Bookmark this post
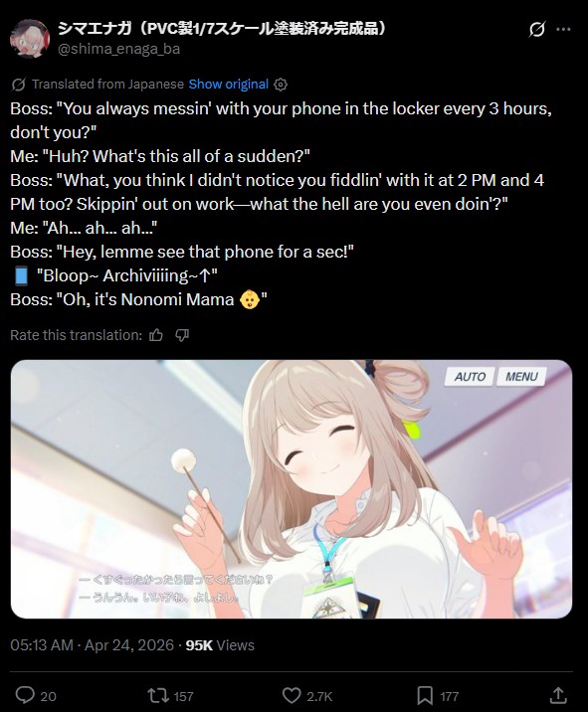 coord(425,695)
